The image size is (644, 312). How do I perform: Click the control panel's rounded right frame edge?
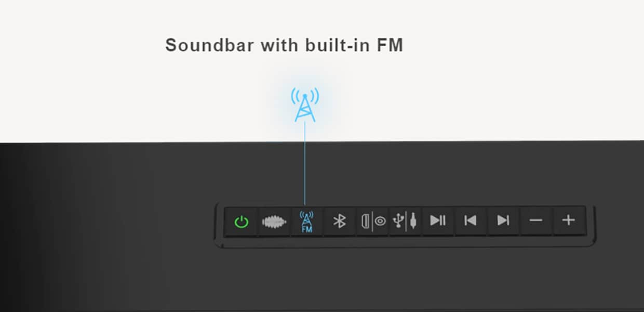pos(593,226)
